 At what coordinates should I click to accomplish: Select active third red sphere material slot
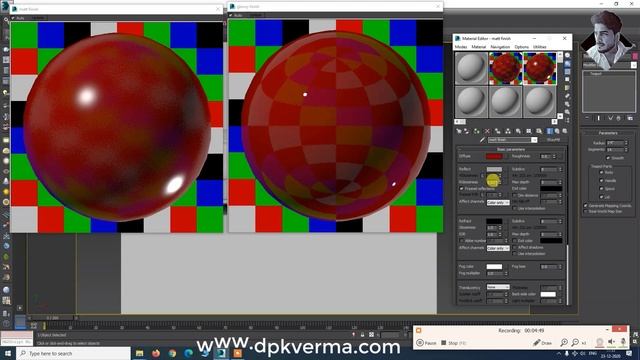(x=540, y=68)
